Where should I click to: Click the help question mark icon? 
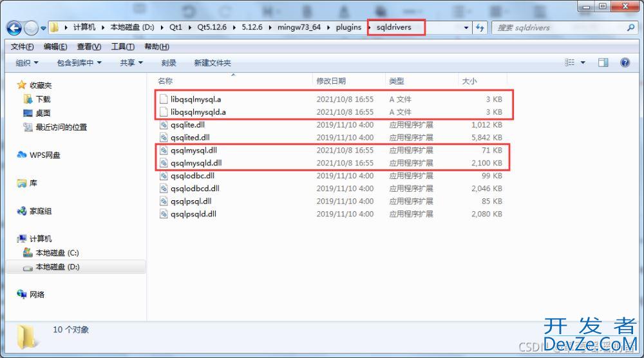pyautogui.click(x=625, y=62)
